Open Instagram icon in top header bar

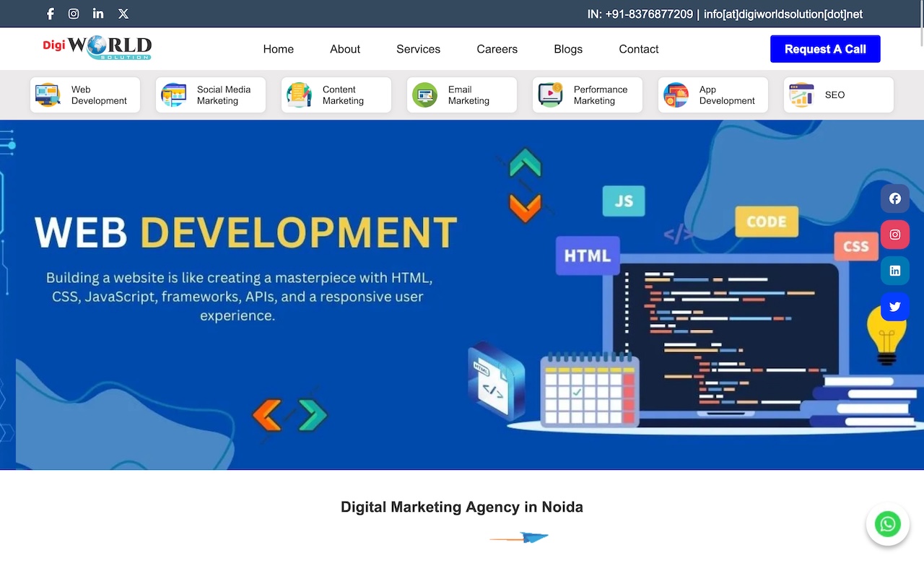(74, 14)
